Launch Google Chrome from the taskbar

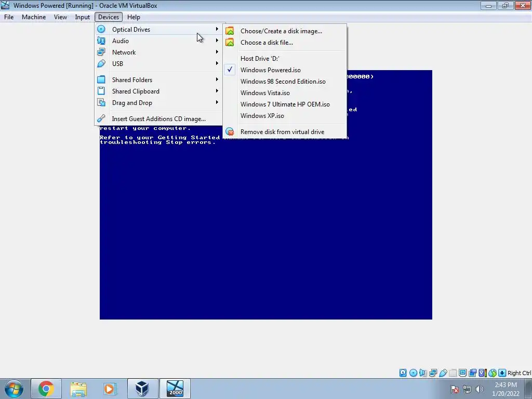pyautogui.click(x=46, y=389)
